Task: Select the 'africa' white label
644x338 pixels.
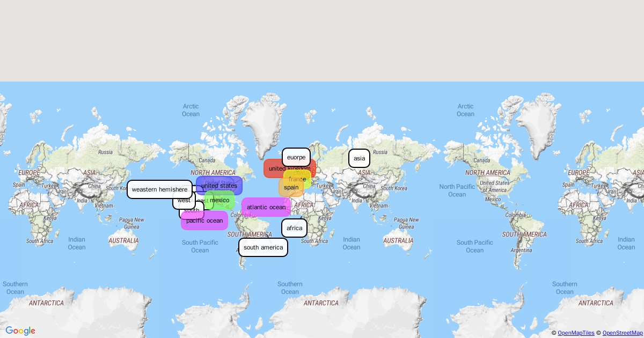Action: 294,228
